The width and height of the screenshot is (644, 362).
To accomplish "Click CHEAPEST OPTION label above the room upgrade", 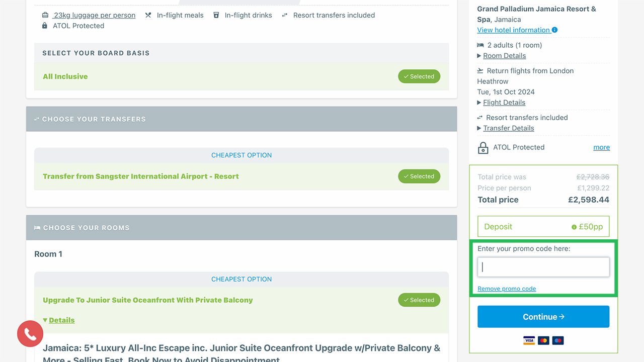I will 242,279.
